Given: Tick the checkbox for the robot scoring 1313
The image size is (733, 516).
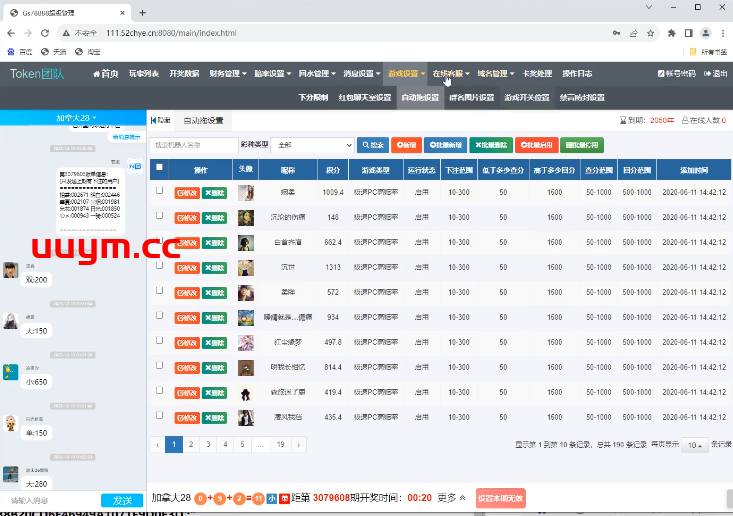Looking at the screenshot, I should pos(159,266).
